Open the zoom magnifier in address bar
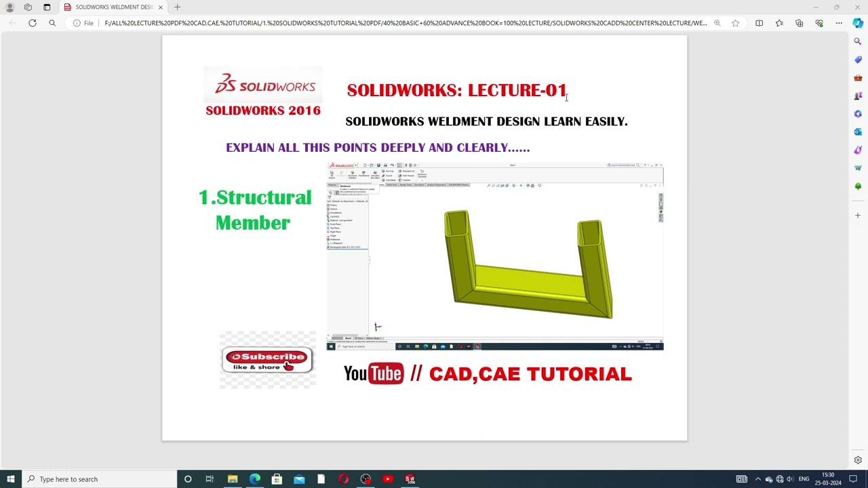Viewport: 868px width, 488px height. (x=717, y=23)
